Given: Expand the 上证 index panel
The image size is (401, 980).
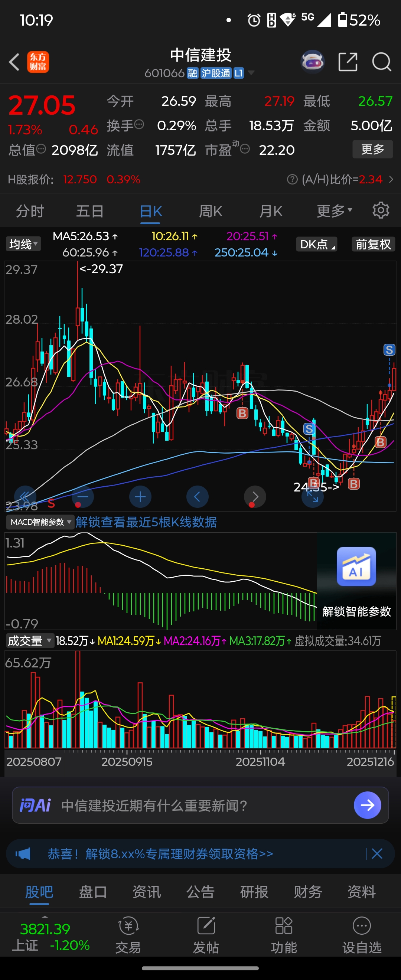Looking at the screenshot, I should point(50,935).
